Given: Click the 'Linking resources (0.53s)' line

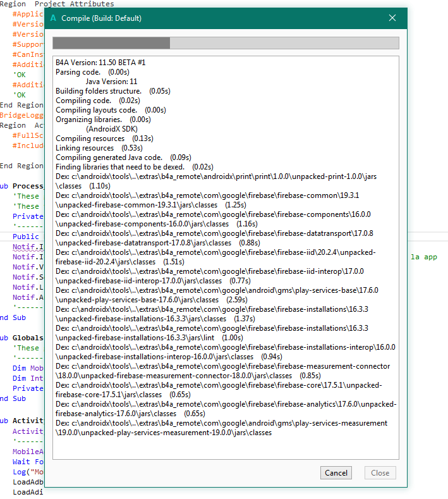Looking at the screenshot, I should click(x=99, y=148).
